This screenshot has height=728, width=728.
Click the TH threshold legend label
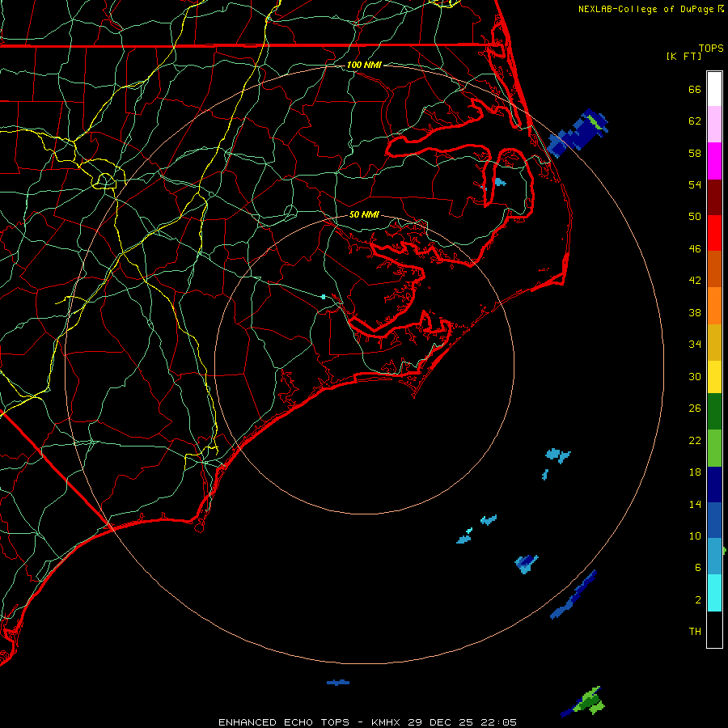(695, 632)
